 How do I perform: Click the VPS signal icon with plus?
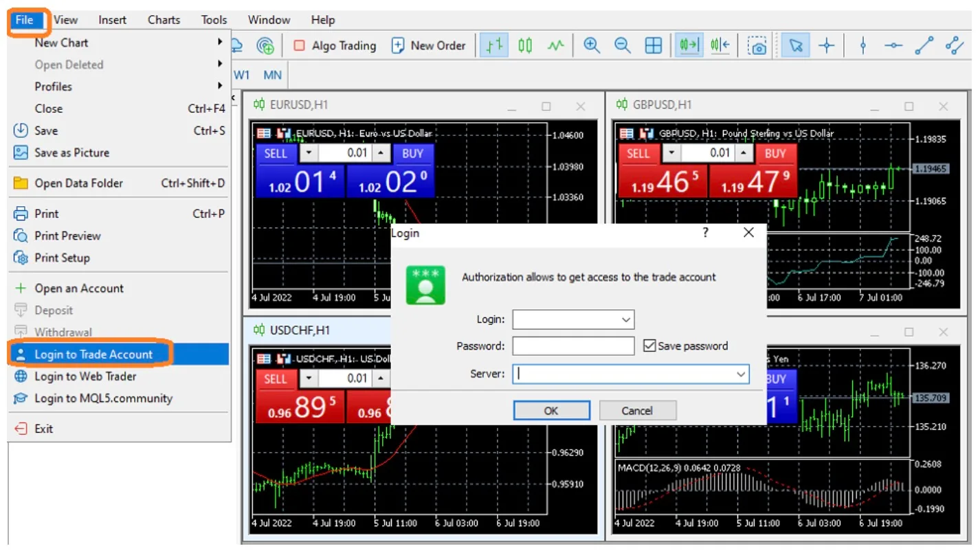coord(265,46)
